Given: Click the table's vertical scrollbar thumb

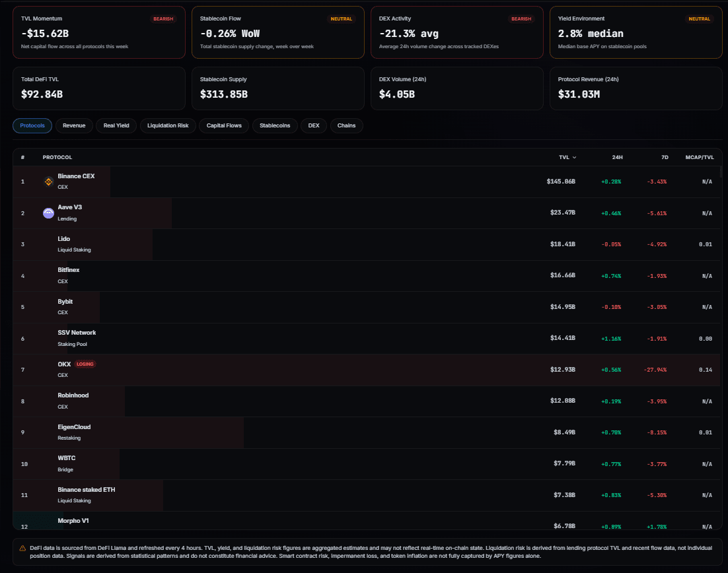Looking at the screenshot, I should point(721,172).
